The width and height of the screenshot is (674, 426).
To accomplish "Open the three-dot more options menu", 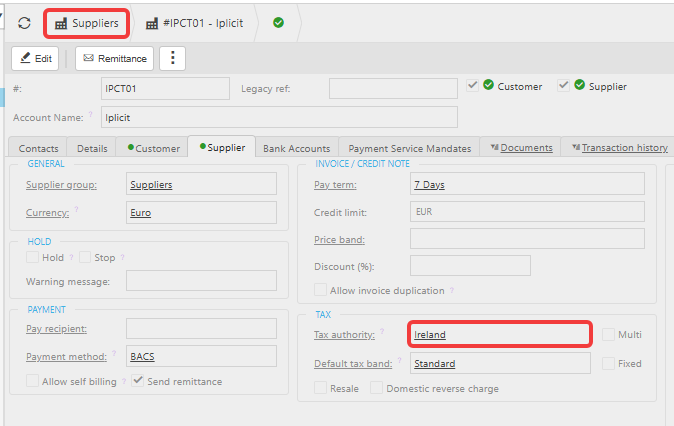I will (172, 58).
